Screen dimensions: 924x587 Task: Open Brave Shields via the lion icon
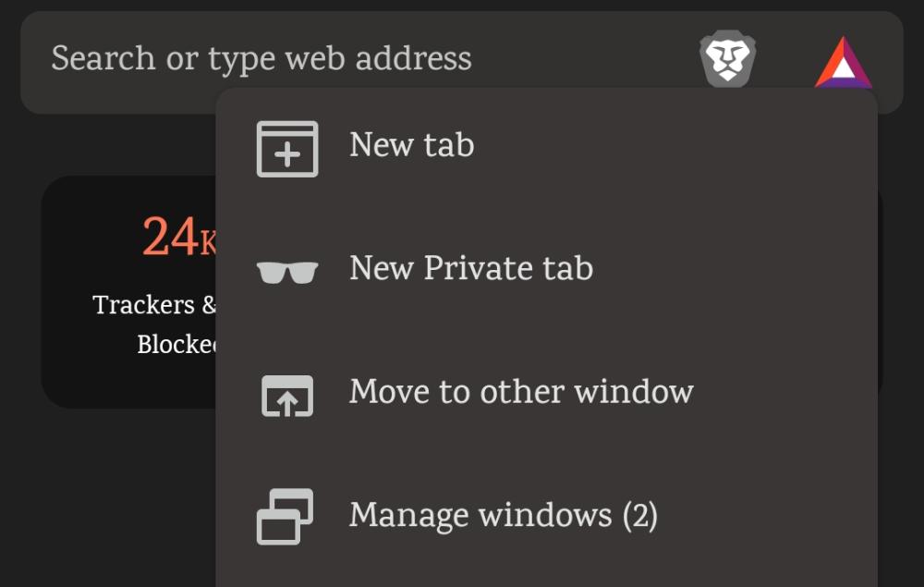click(729, 58)
